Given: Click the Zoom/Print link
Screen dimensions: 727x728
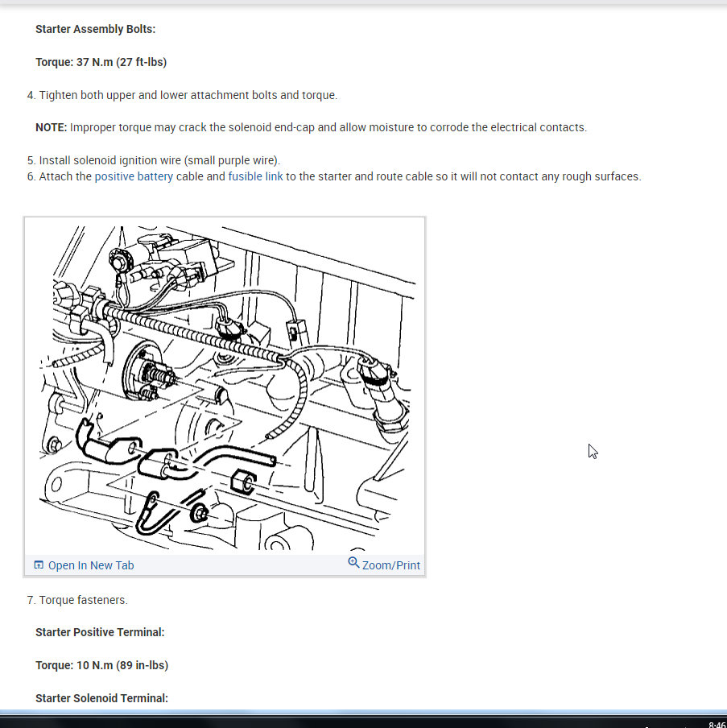Looking at the screenshot, I should point(391,565).
